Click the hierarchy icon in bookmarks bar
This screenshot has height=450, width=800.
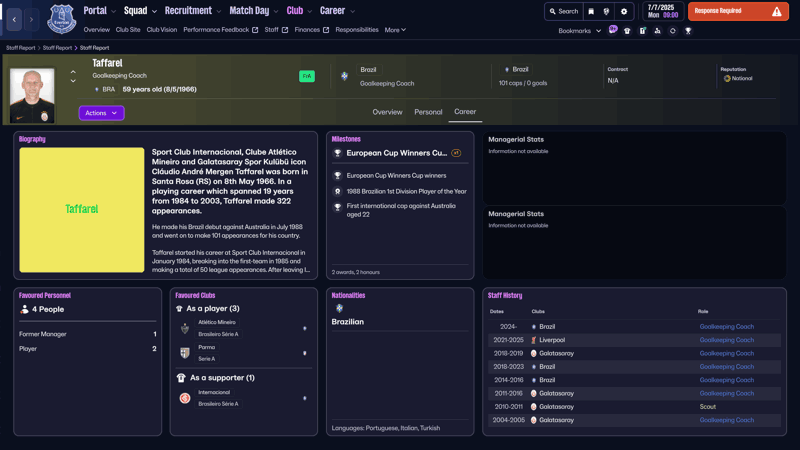(657, 31)
